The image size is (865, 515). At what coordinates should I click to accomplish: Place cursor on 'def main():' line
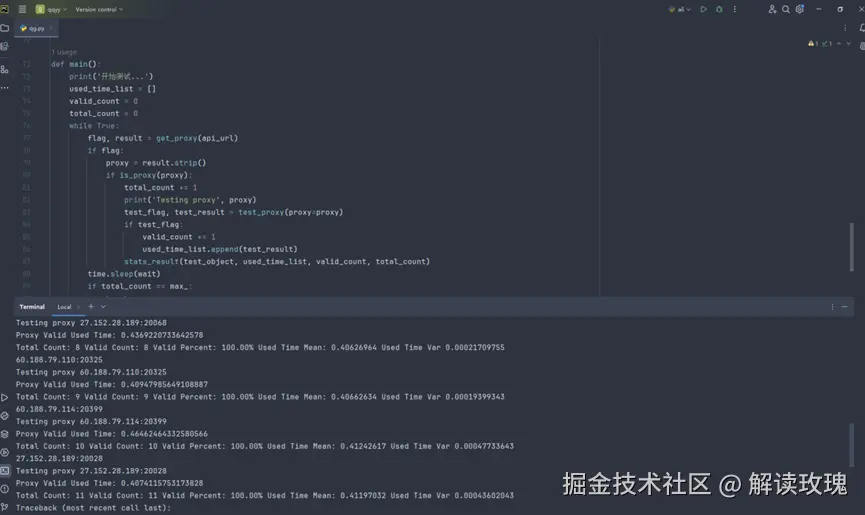pos(76,64)
